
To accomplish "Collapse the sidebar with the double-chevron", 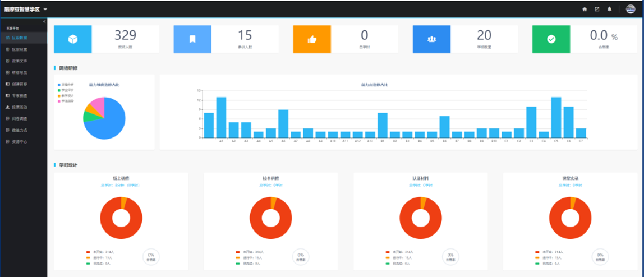I will 44,21.
